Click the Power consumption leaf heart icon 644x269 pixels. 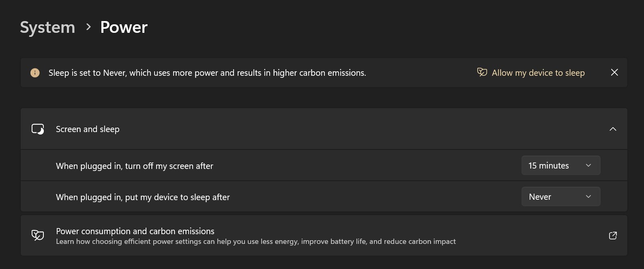coord(38,235)
